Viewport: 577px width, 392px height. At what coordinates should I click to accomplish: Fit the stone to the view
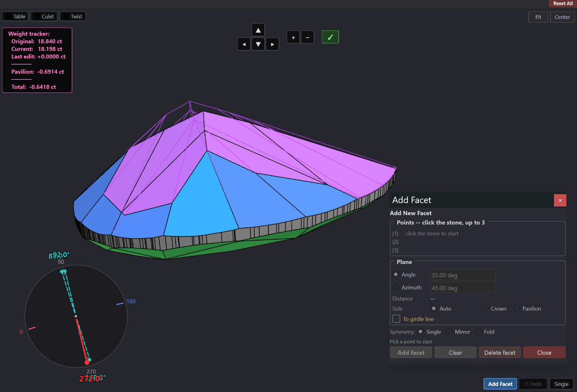(x=538, y=17)
